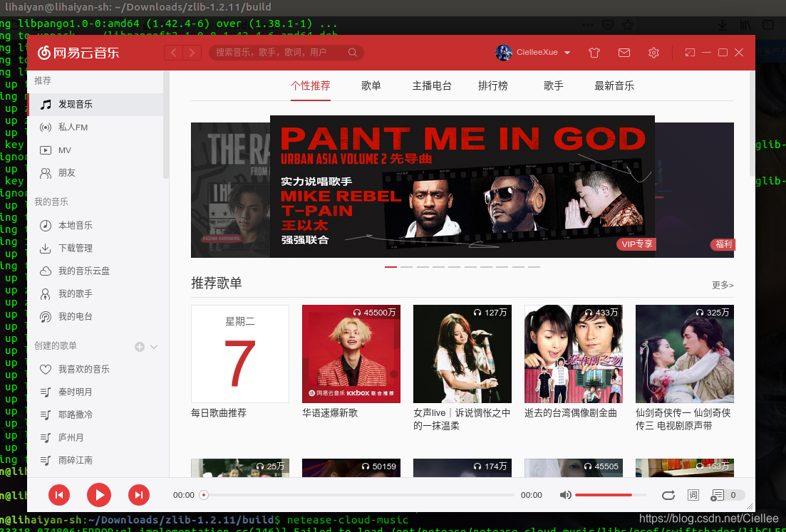Open the 星期二 7 daily recommendation card
This screenshot has width=786, height=532.
[x=240, y=354]
